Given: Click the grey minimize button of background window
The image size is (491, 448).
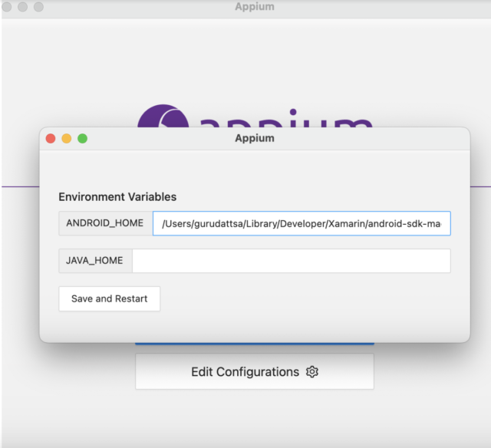Looking at the screenshot, I should [23, 7].
